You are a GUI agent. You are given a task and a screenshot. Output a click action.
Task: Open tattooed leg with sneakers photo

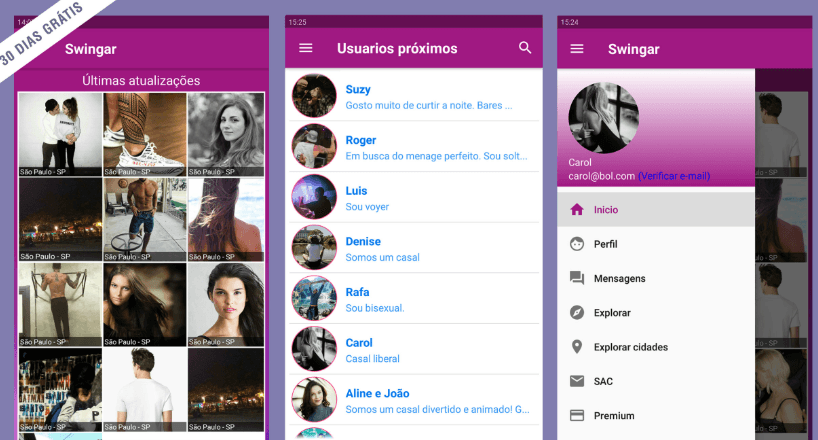click(145, 134)
